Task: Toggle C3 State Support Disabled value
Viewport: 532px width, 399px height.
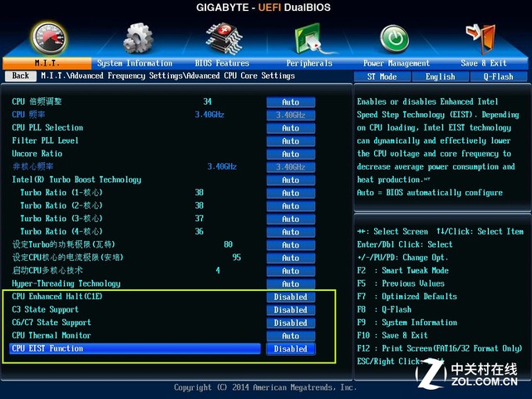Action: 291,310
